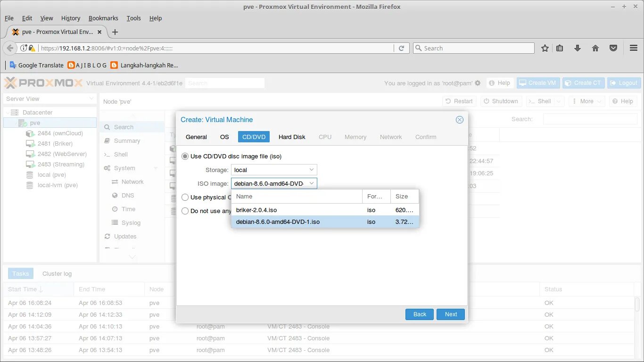The image size is (644, 362).
Task: Select Use physical CD/DVD drive radio
Action: [185, 197]
